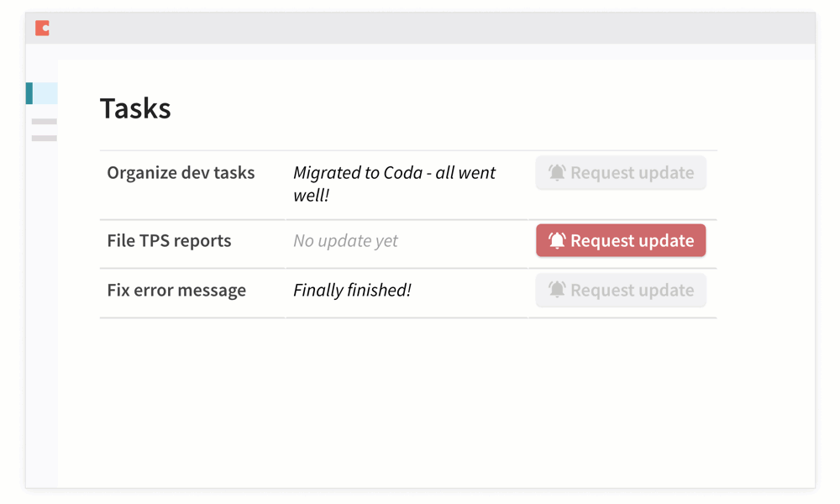Click the Coda logo icon

[40, 28]
